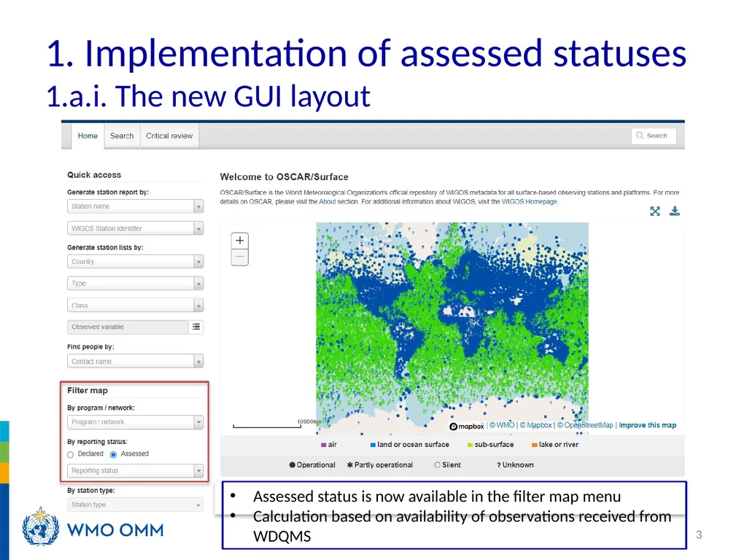Viewport: 747px width, 560px height.
Task: Click the green sub-surface legend swatch
Action: (470, 445)
